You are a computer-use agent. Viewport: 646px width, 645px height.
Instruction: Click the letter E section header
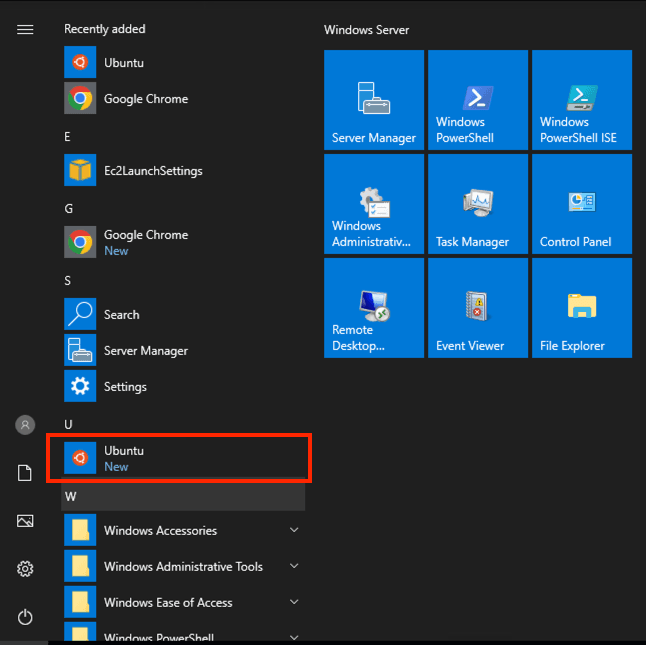coord(67,137)
